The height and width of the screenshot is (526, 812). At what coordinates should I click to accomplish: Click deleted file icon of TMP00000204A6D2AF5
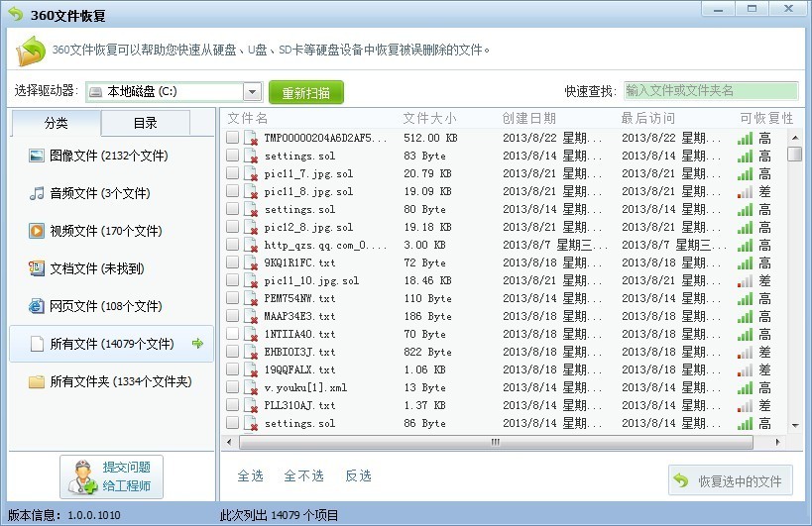(x=251, y=138)
